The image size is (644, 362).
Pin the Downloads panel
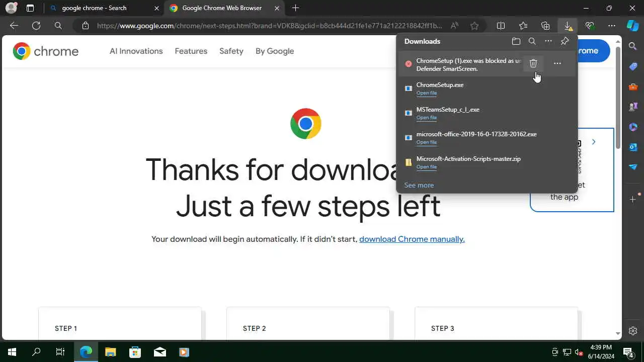[565, 41]
